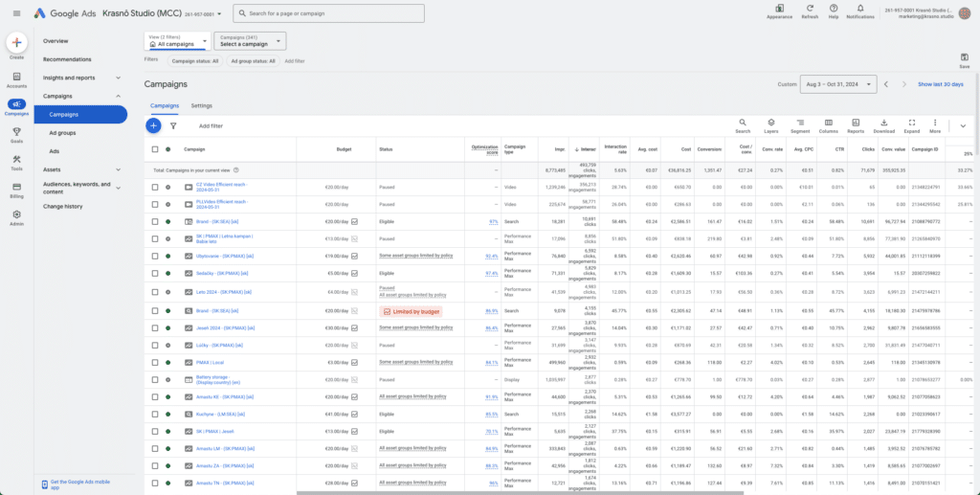The width and height of the screenshot is (980, 495).
Task: Click Show last 30 days link
Action: pos(940,84)
